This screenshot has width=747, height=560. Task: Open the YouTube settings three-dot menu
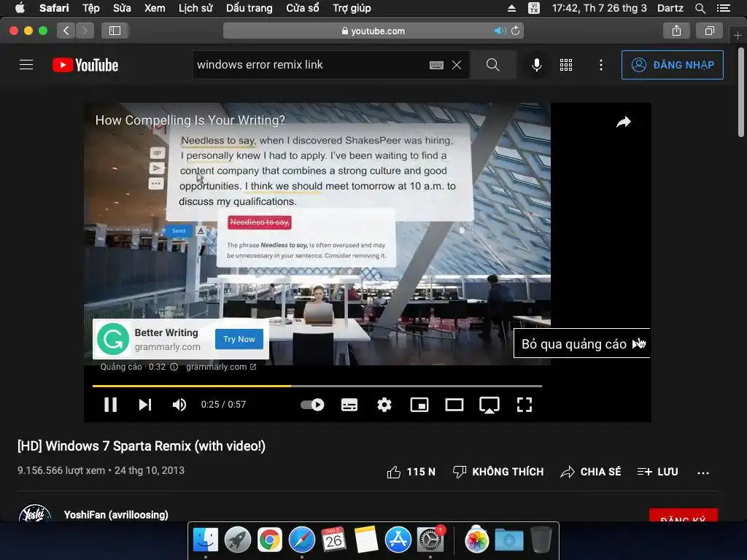tap(601, 65)
